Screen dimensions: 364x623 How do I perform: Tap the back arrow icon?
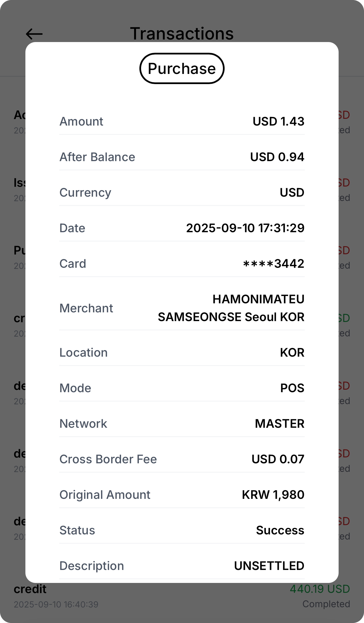[x=34, y=34]
